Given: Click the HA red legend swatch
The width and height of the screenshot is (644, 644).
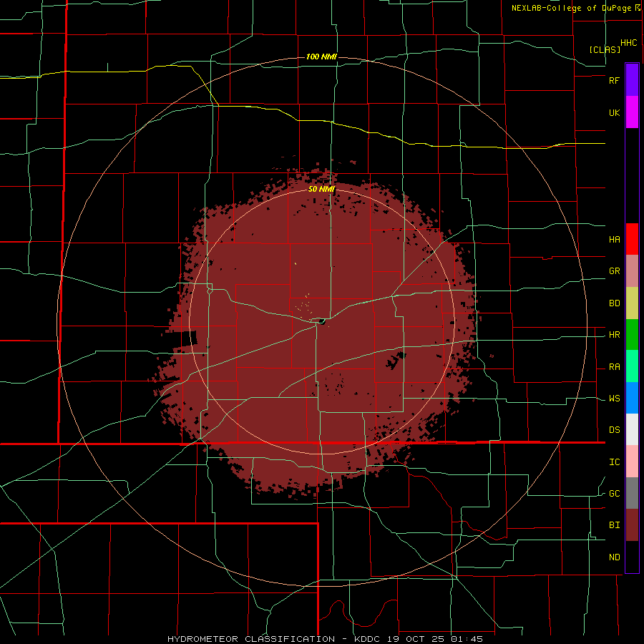Looking at the screenshot, I should pos(632,239).
